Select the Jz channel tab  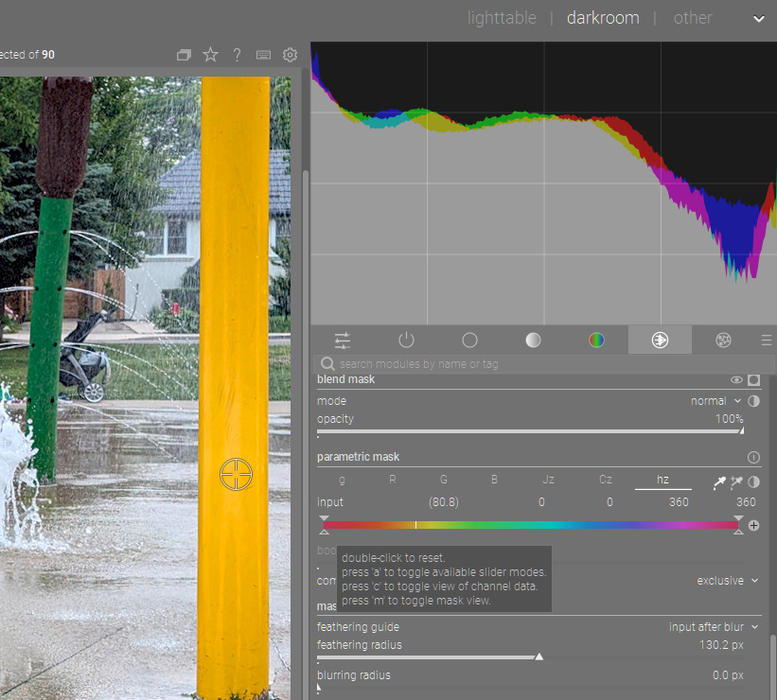click(x=548, y=480)
